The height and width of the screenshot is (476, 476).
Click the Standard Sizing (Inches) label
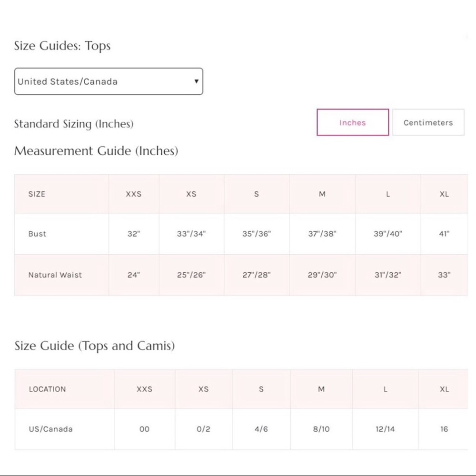tap(74, 124)
